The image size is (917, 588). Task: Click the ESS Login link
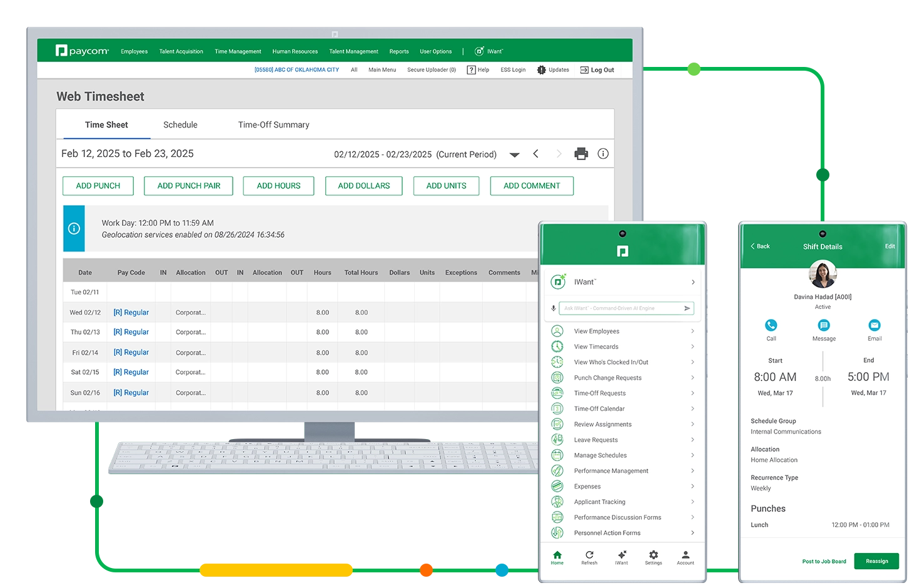point(513,70)
